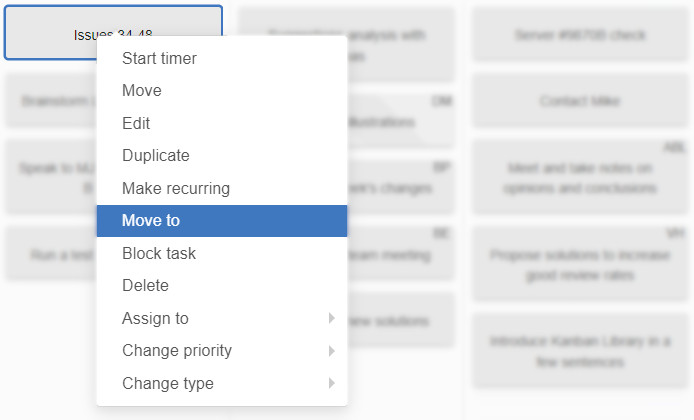Image resolution: width=694 pixels, height=420 pixels.
Task: Open the Meet and take notes card
Action: 579,178
